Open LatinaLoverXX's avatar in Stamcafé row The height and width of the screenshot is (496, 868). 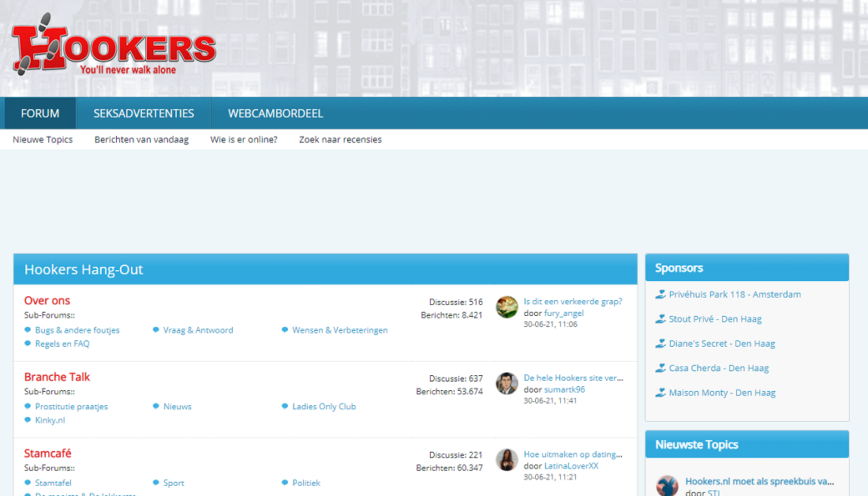507,460
